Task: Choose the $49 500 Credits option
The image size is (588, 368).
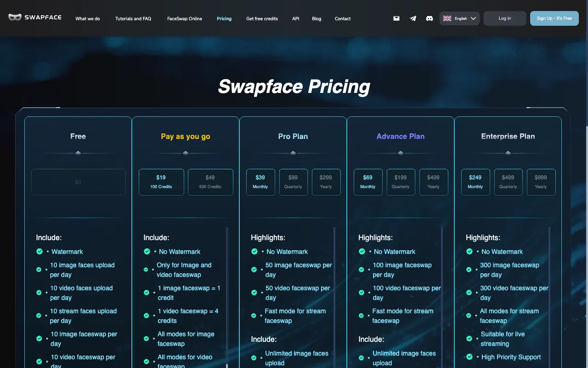Action: pos(210,182)
